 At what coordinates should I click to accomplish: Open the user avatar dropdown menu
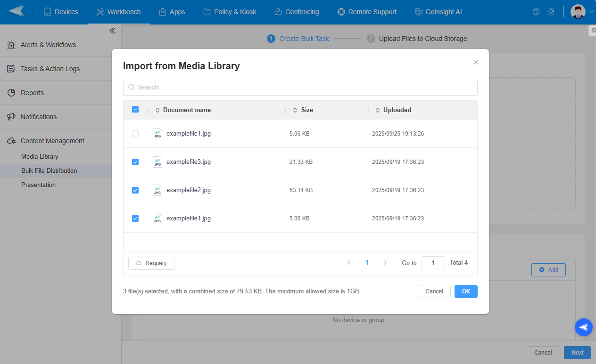point(577,12)
